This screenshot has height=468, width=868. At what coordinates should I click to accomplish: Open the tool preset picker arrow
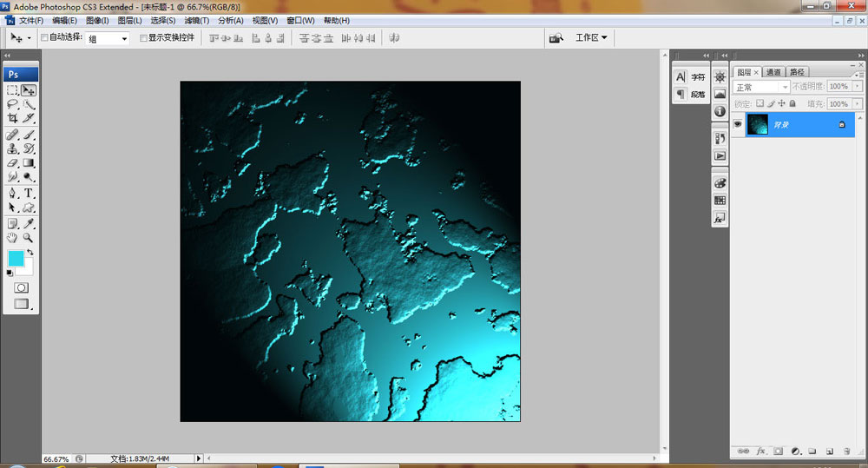pyautogui.click(x=29, y=38)
